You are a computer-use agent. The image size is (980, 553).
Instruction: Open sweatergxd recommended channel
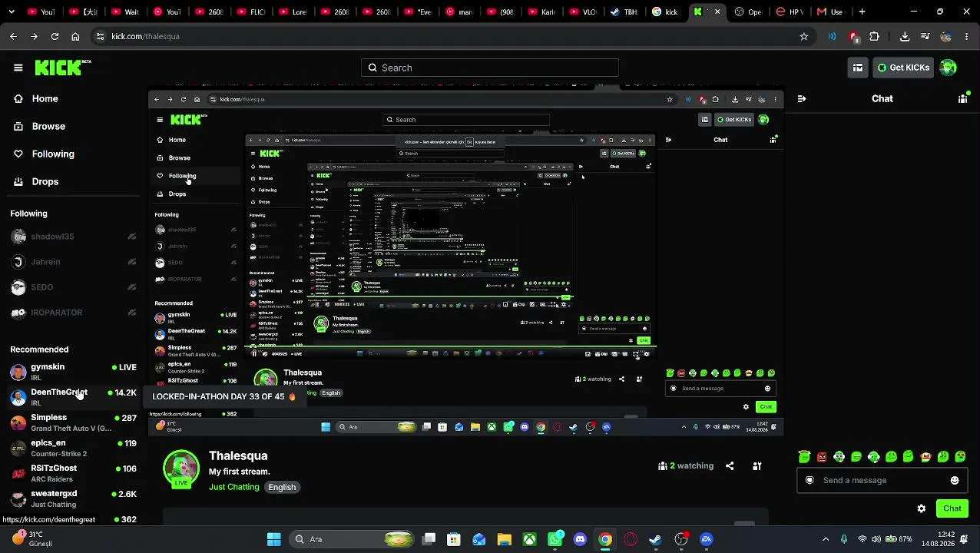[x=73, y=498]
